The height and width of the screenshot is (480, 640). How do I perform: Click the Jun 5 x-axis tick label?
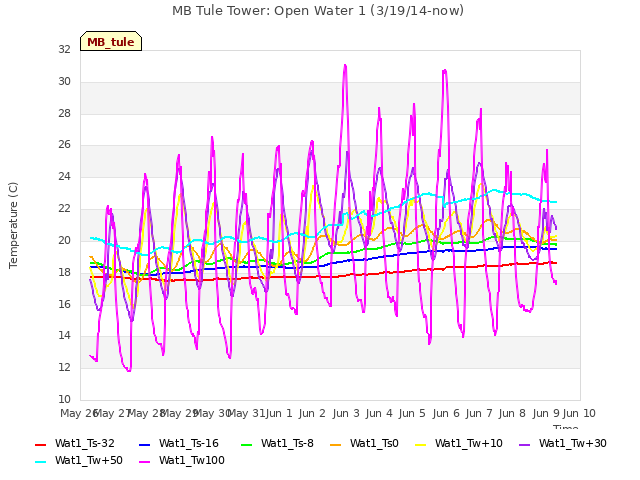(x=412, y=413)
